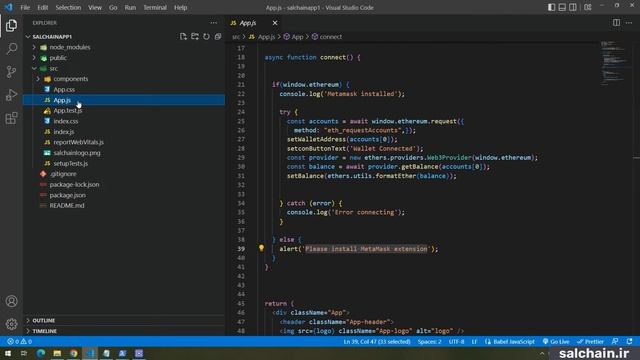The image size is (640, 360).
Task: Click the Prettier status bar item
Action: click(x=590, y=342)
